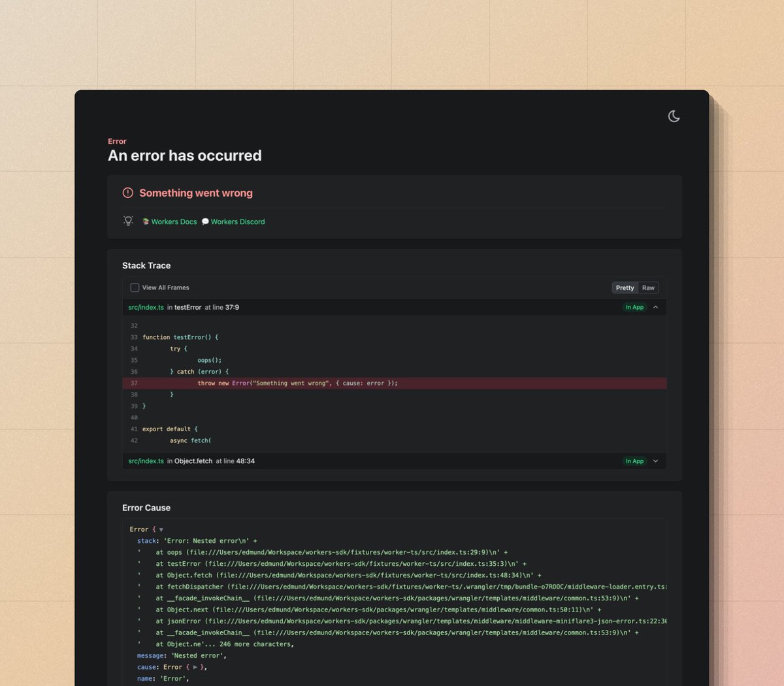
Task: Expand the cause Error disclosure triangle
Action: click(x=195, y=667)
